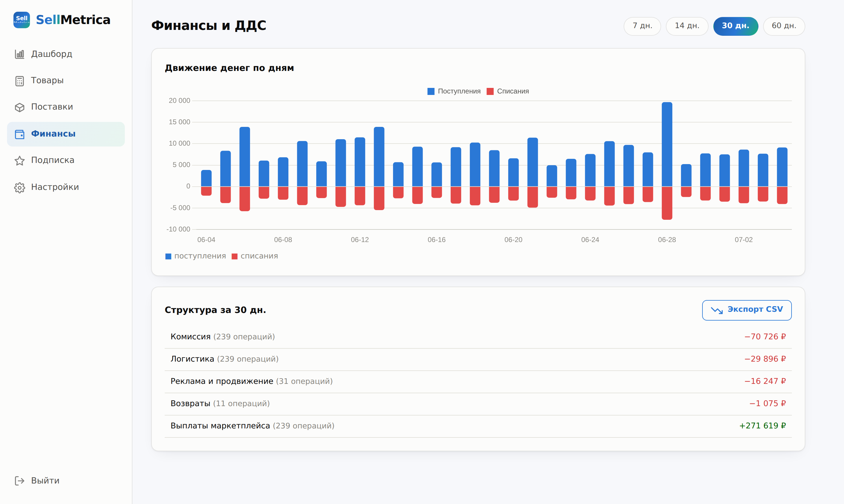Viewport: 844px width, 504px height.
Task: Open Поставки page
Action: pyautogui.click(x=66, y=107)
